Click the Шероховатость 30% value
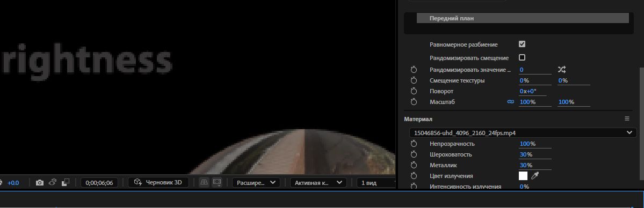644x208 pixels. [x=526, y=154]
